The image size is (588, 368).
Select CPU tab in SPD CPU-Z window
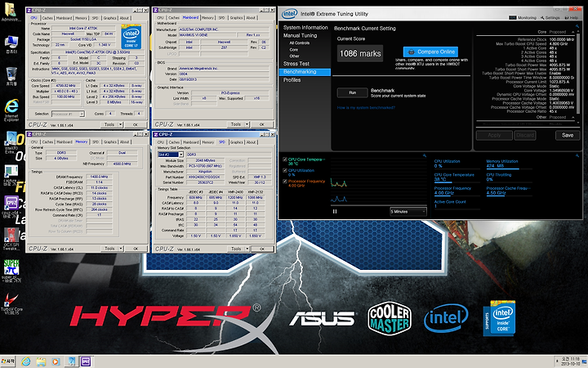click(x=161, y=142)
